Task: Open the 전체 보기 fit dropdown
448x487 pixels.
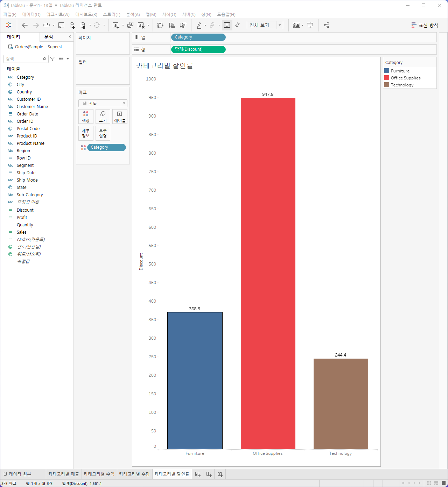Action: tap(265, 25)
